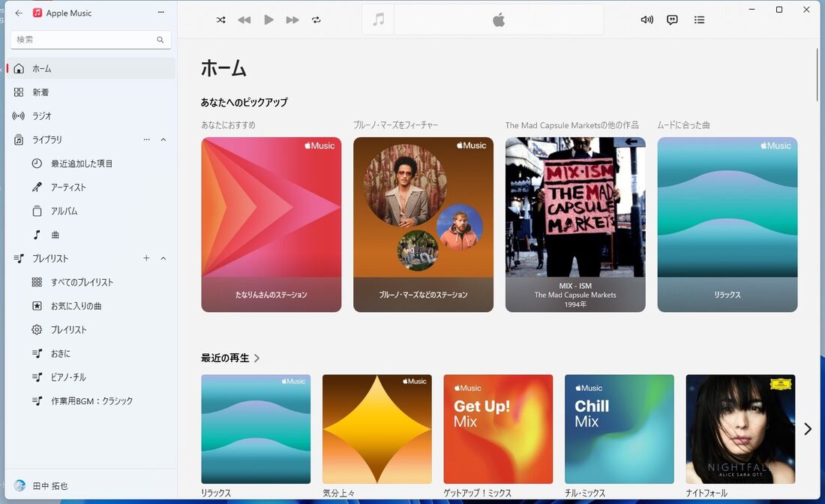The image size is (825, 504).
Task: Click the vertical scrollbar
Action: tap(817, 74)
